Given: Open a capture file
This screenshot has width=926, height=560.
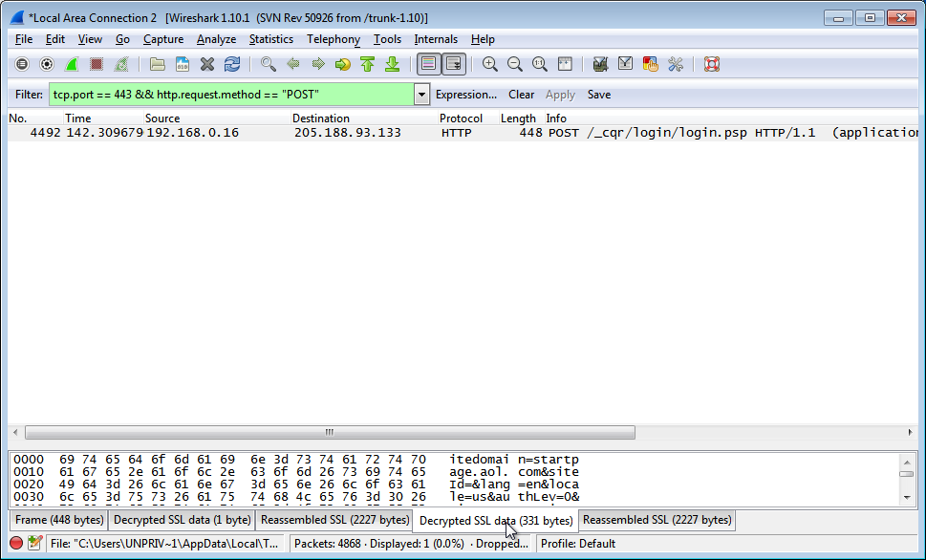Looking at the screenshot, I should (x=157, y=64).
